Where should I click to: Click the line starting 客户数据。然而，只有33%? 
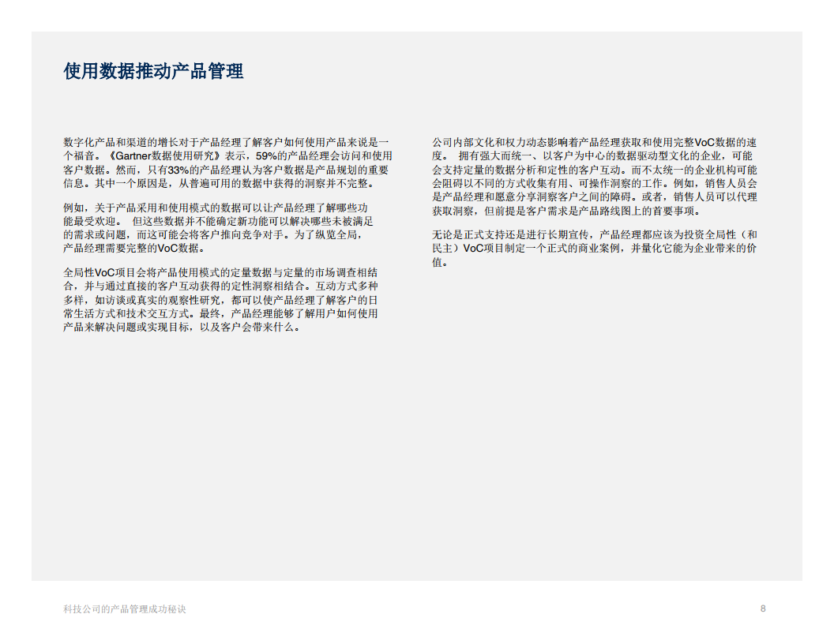coord(226,170)
